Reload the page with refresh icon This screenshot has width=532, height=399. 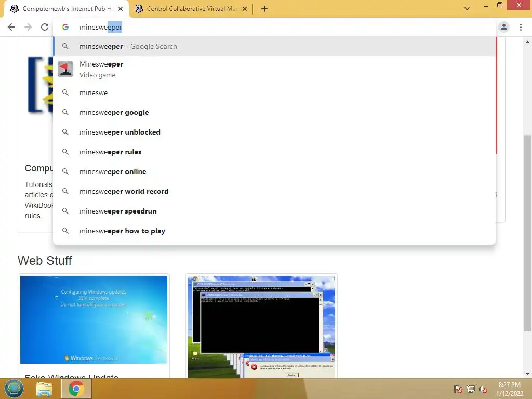pyautogui.click(x=45, y=27)
